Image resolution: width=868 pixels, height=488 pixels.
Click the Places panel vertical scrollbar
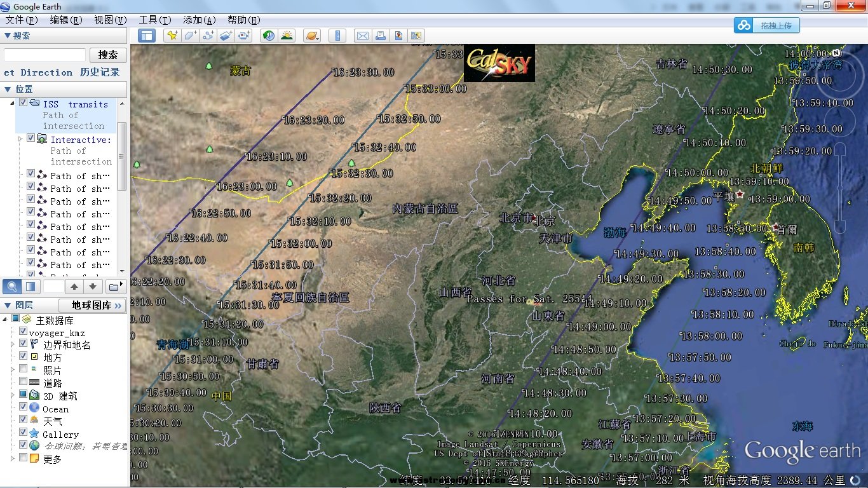[x=122, y=156]
